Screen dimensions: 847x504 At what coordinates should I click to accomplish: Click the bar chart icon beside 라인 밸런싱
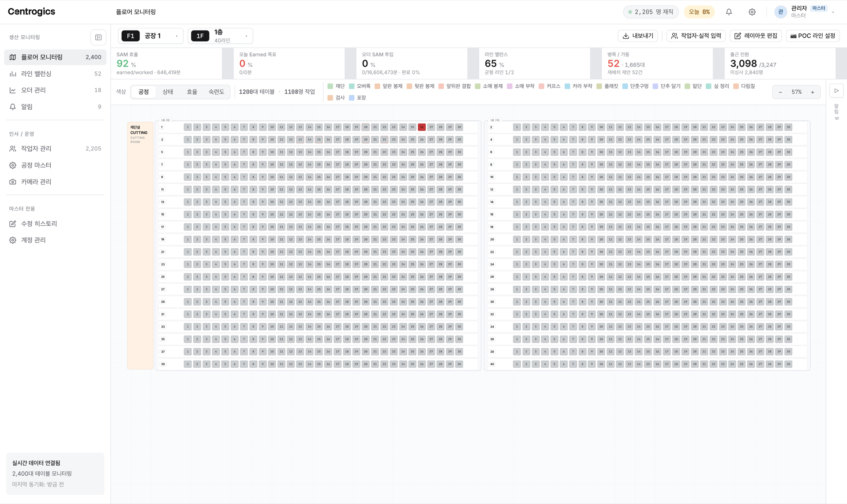(13, 74)
